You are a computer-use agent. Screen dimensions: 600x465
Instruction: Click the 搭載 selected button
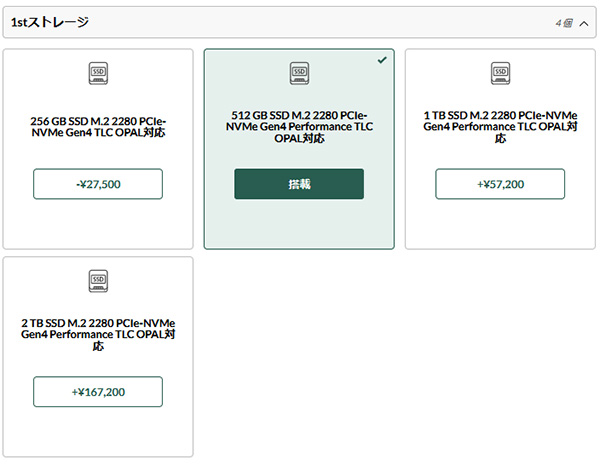coord(299,184)
